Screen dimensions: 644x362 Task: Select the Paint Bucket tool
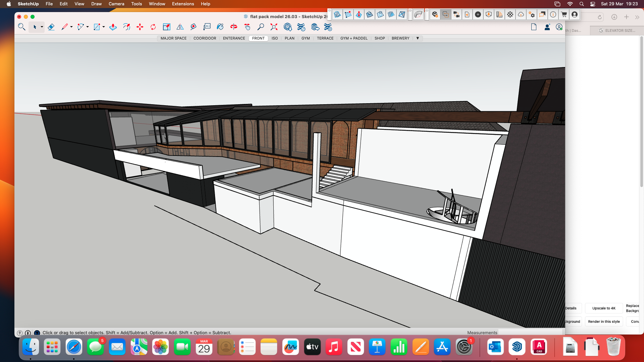point(220,27)
